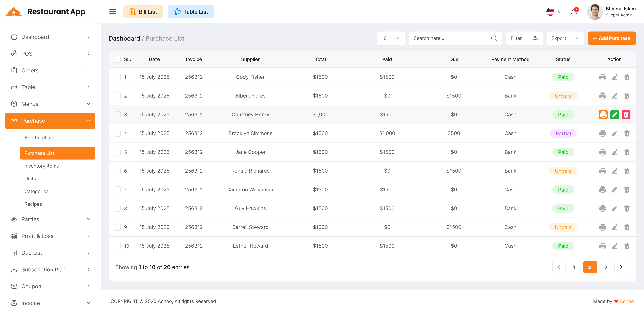This screenshot has width=644, height=313.
Task: Click the edit pencil for Jane Cooper
Action: [614, 152]
